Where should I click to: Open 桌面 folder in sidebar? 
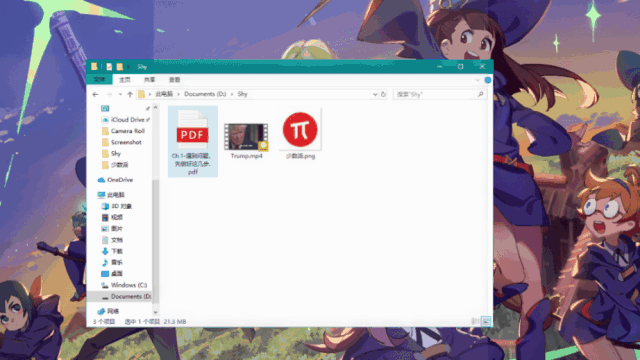pyautogui.click(x=117, y=273)
